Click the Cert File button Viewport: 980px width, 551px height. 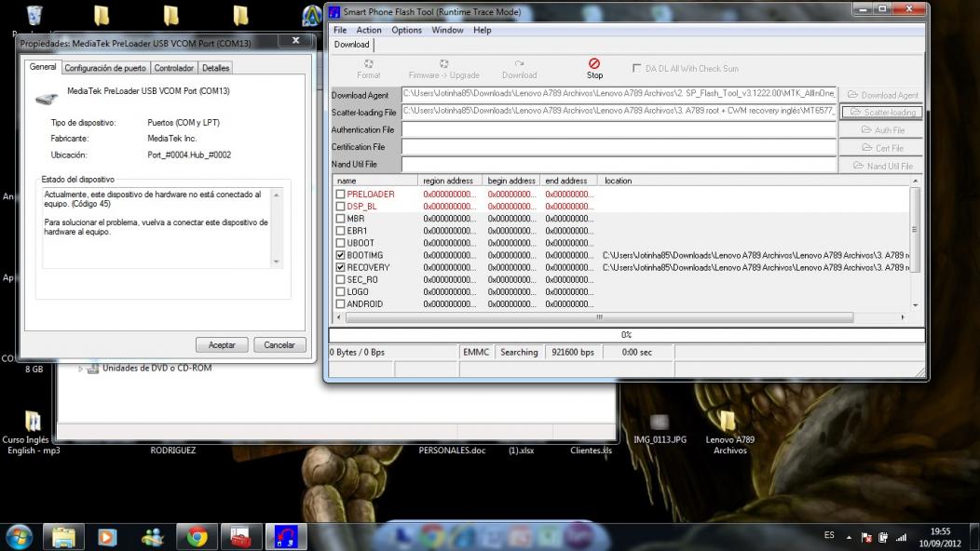pyautogui.click(x=882, y=148)
